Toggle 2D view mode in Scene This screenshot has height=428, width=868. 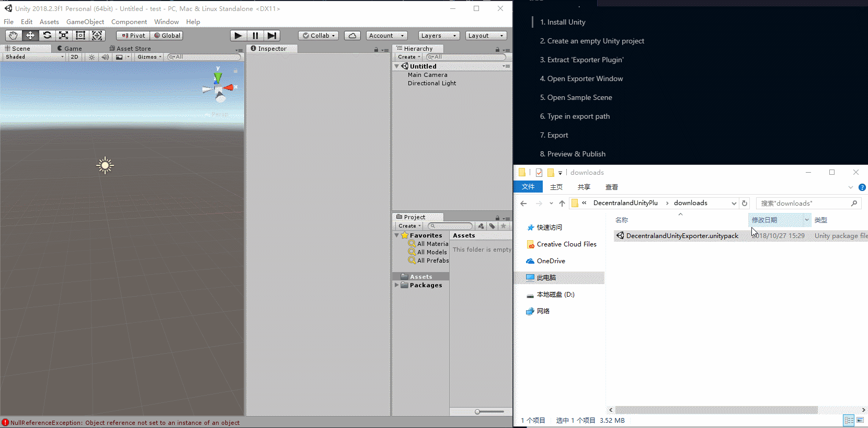coord(74,57)
